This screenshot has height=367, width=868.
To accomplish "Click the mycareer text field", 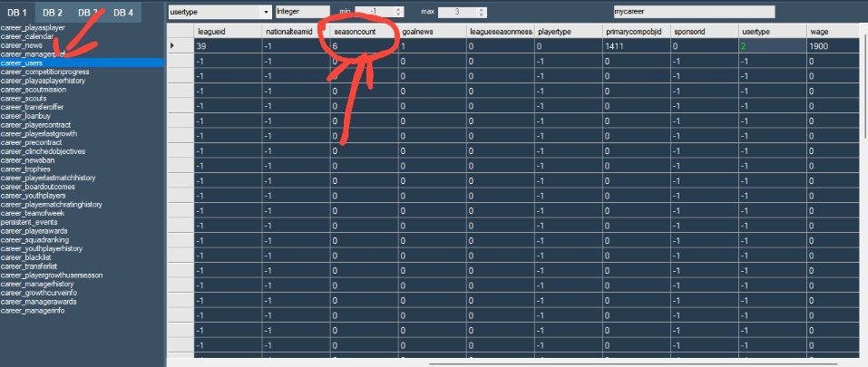I will pyautogui.click(x=694, y=12).
